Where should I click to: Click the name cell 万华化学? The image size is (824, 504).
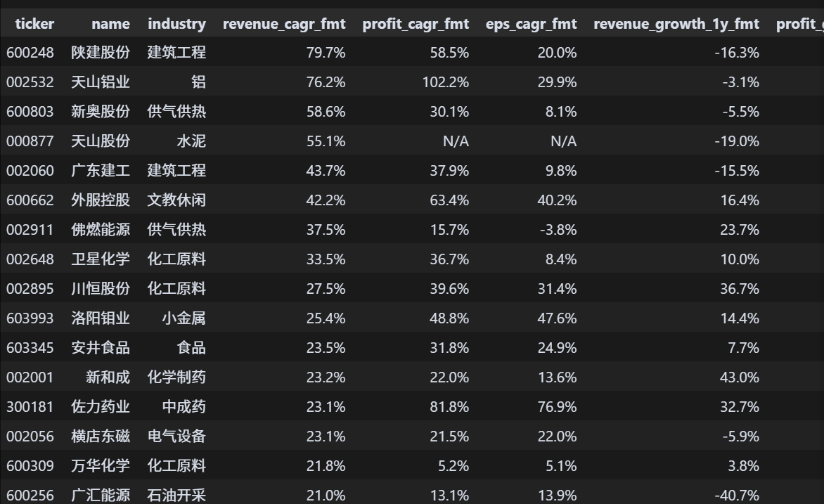[101, 465]
